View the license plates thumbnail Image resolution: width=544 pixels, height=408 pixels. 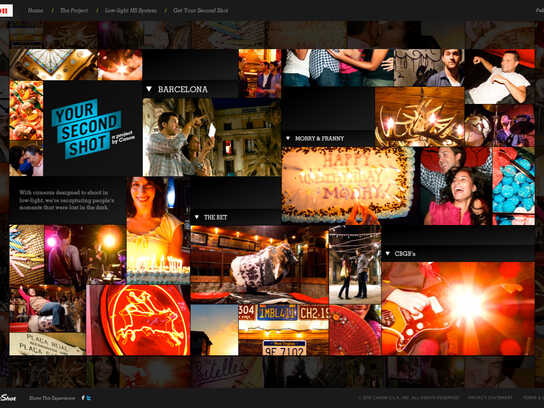point(283,330)
